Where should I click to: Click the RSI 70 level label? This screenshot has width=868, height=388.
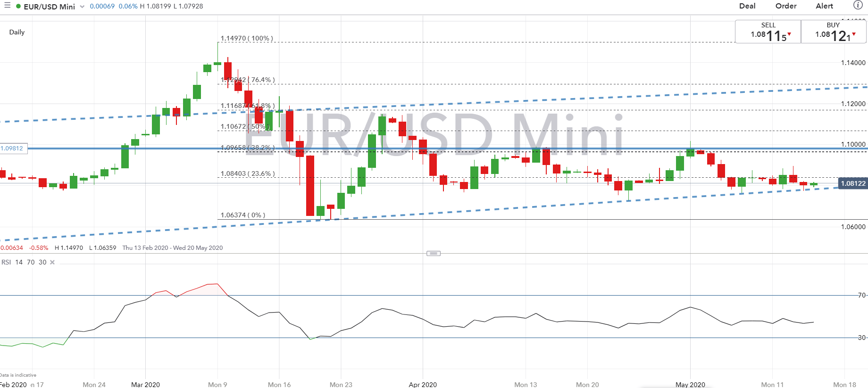click(861, 295)
